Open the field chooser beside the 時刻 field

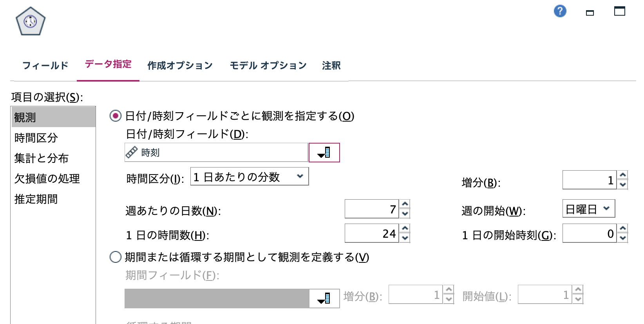tap(324, 152)
